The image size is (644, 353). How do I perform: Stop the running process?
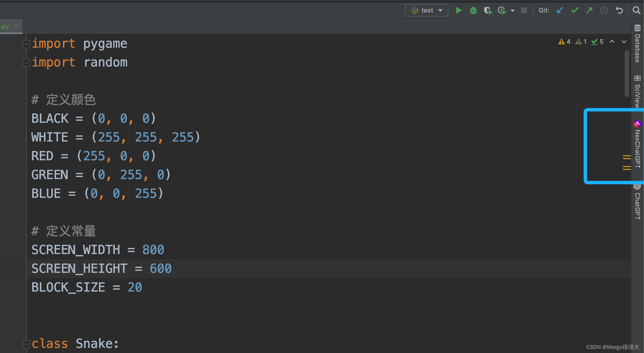[524, 11]
